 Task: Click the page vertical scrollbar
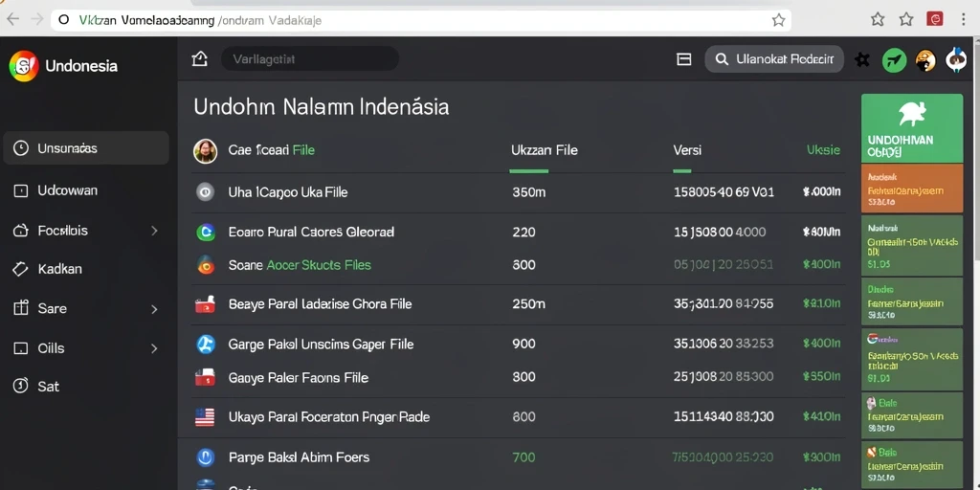976,150
